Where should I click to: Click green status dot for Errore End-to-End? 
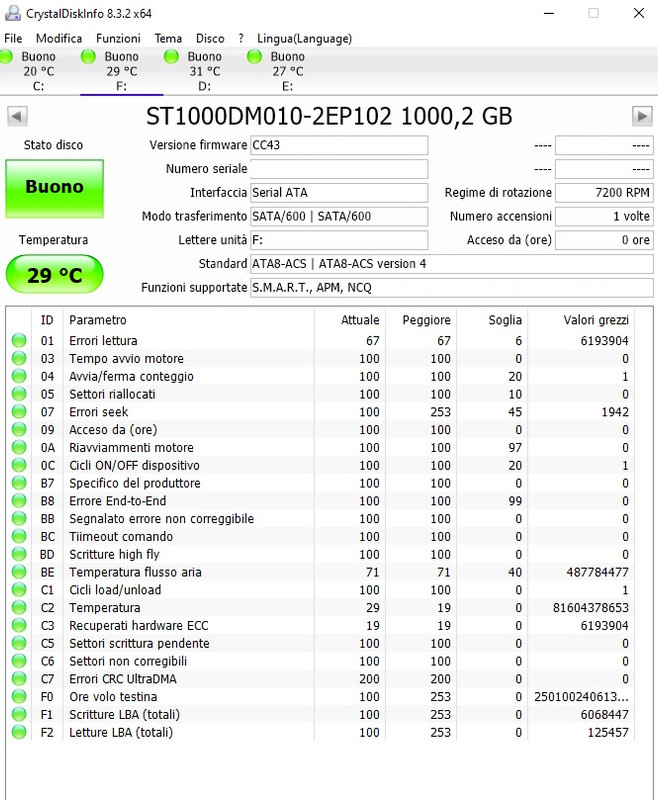(x=19, y=501)
